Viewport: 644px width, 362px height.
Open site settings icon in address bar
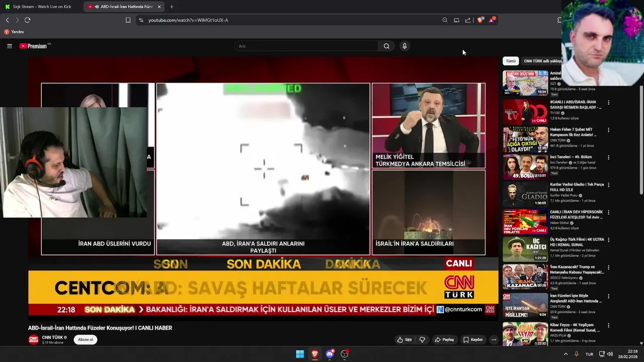[141, 20]
